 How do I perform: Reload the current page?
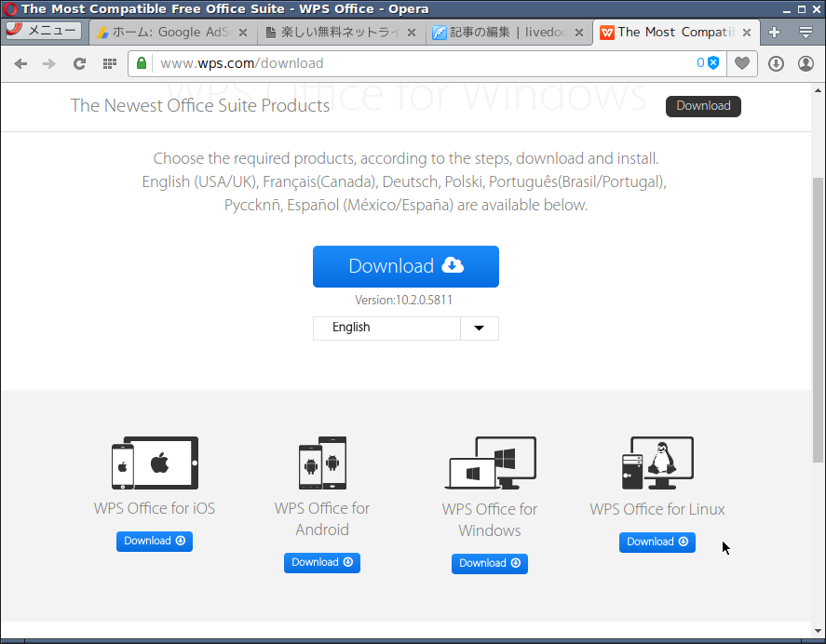click(79, 63)
